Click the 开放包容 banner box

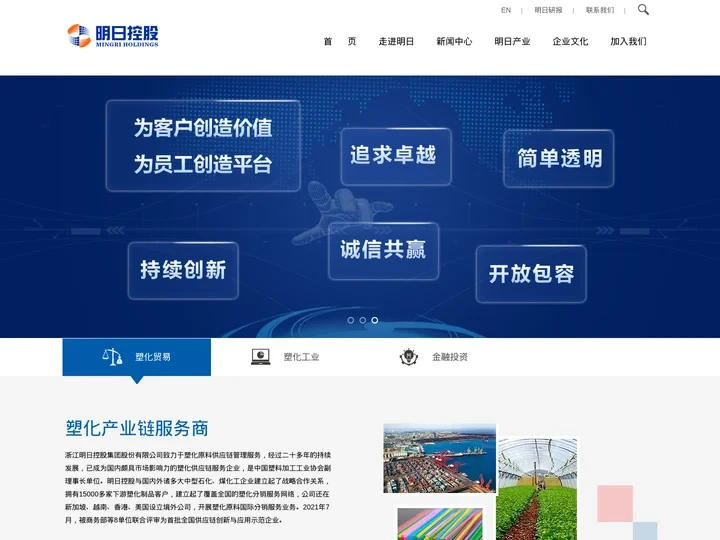pos(531,274)
